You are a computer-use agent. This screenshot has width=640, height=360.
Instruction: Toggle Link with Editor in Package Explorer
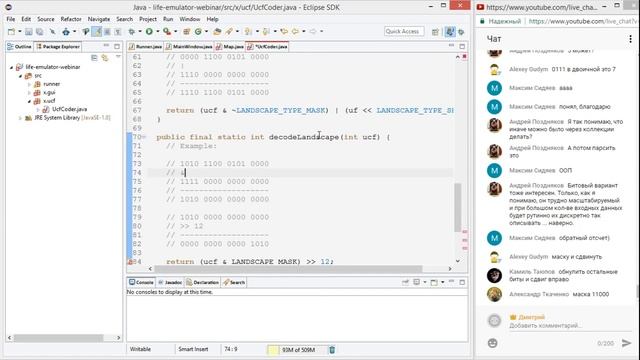pos(105,58)
